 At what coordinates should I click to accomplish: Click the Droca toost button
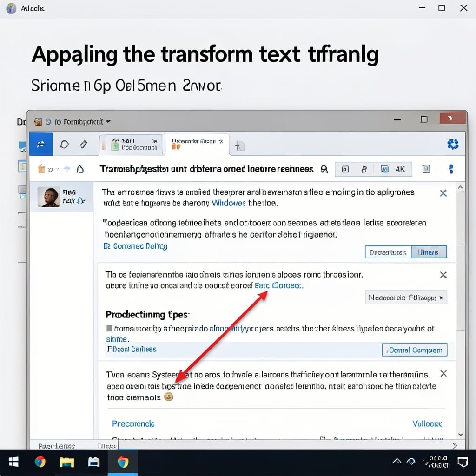click(388, 252)
